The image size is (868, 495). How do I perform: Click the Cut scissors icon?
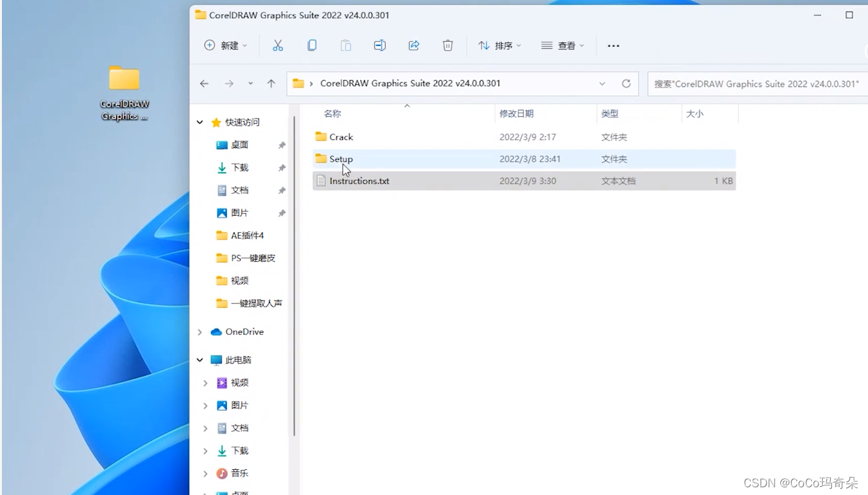point(278,45)
